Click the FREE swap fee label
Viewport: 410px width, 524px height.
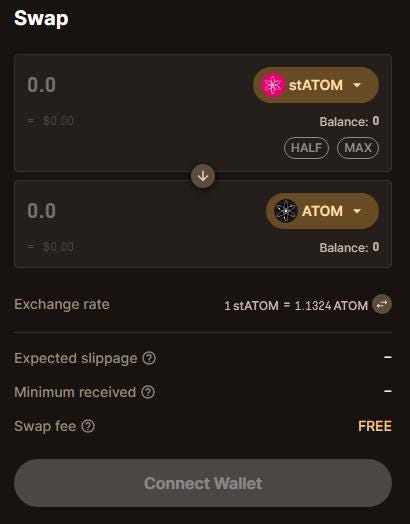[375, 426]
